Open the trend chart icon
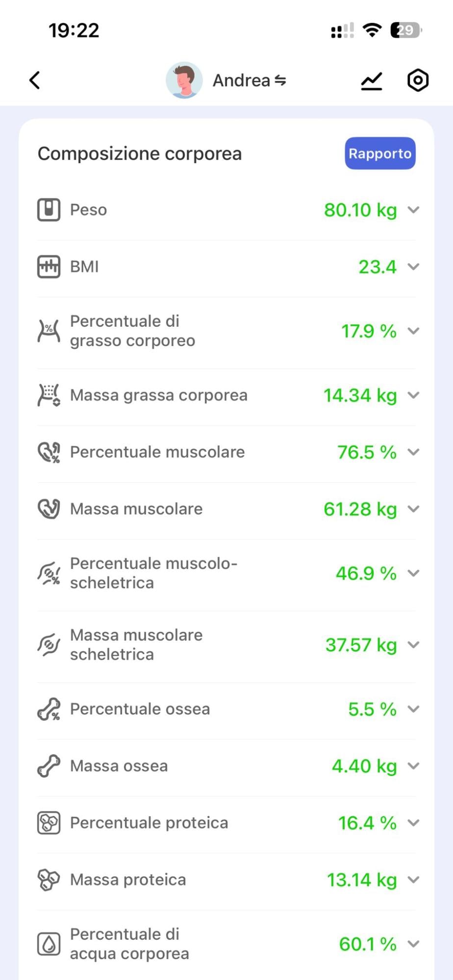Screen dimensions: 453x980 pyautogui.click(x=371, y=81)
